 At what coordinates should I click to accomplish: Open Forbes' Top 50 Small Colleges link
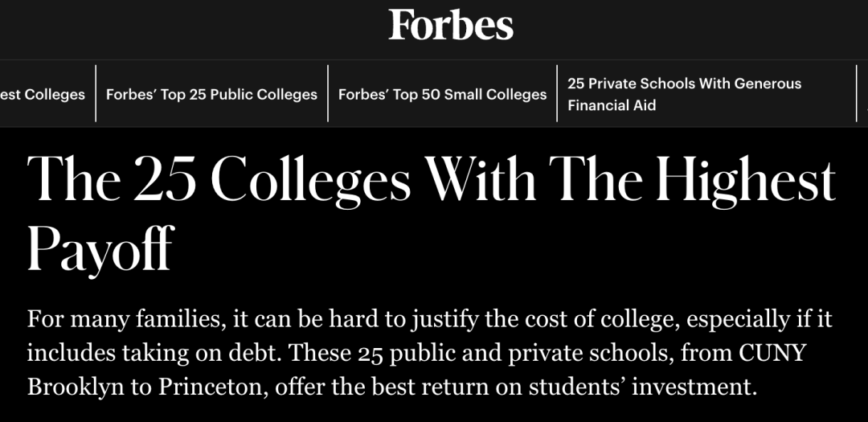click(442, 94)
